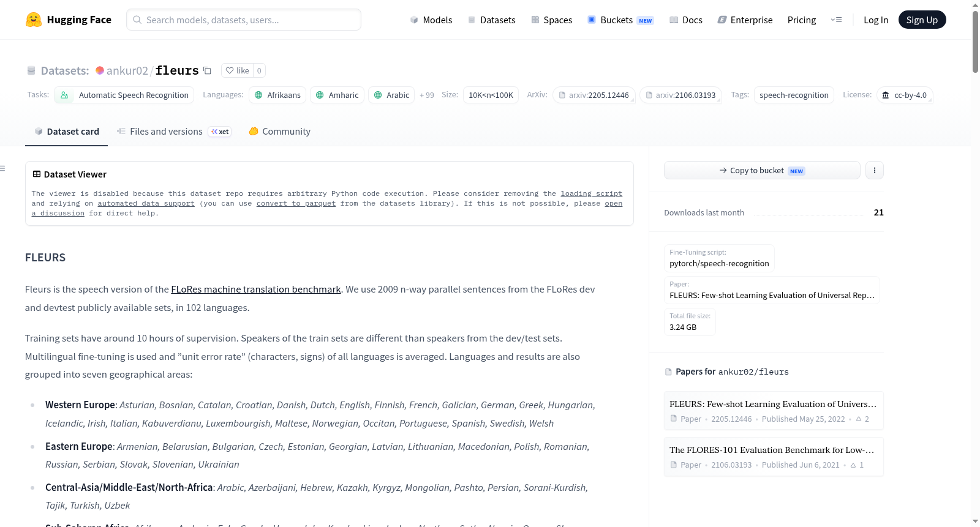
Task: Select the Automatic Speech Recognition task tag
Action: (x=124, y=95)
